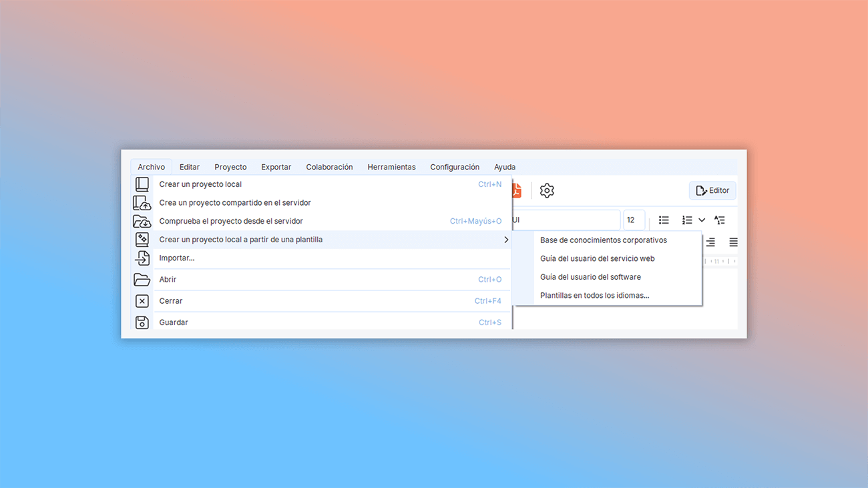Click the alphabetical sorted list icon
Viewport: 868px width, 488px height.
[719, 220]
